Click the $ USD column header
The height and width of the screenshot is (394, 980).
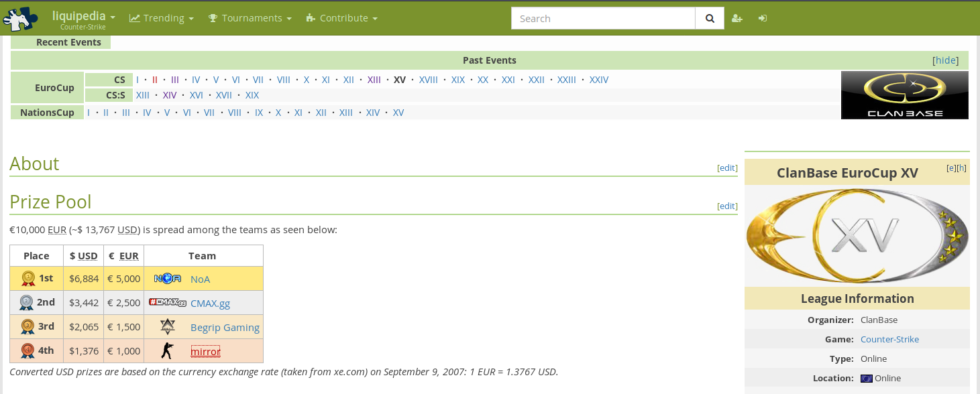[84, 256]
